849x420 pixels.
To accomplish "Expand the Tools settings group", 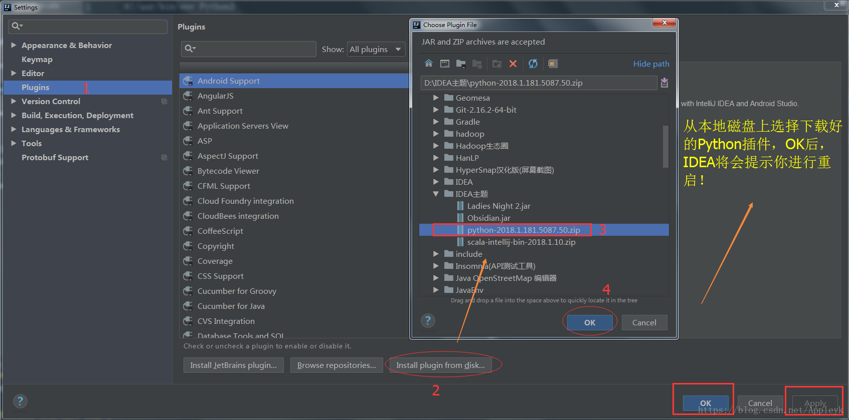I will coord(14,143).
